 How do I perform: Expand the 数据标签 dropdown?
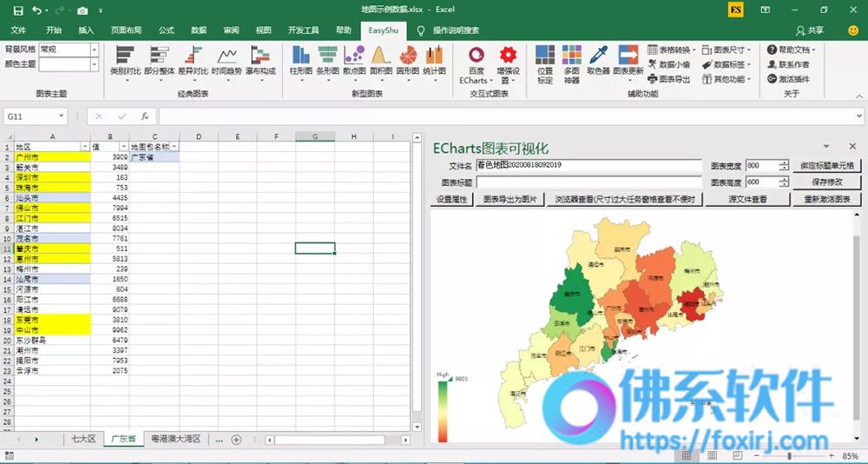pyautogui.click(x=748, y=65)
